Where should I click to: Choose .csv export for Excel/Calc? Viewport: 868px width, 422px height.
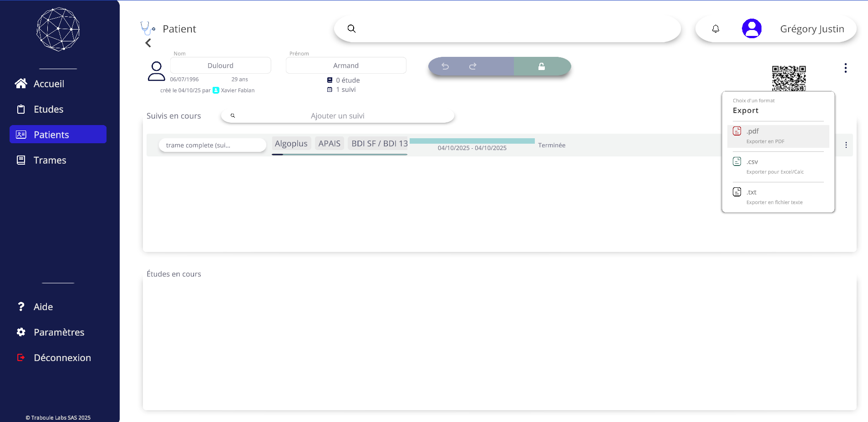coord(778,166)
